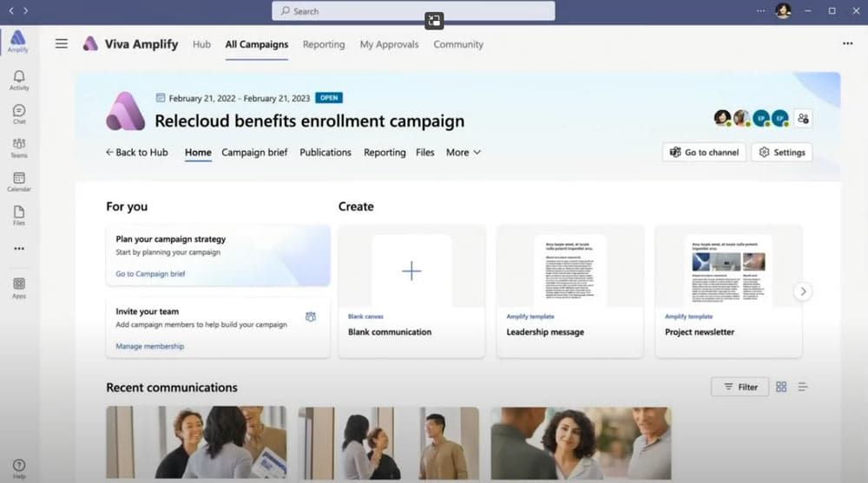Screen dimensions: 868x483
Task: Open the campaign Reporting tab
Action: point(385,152)
